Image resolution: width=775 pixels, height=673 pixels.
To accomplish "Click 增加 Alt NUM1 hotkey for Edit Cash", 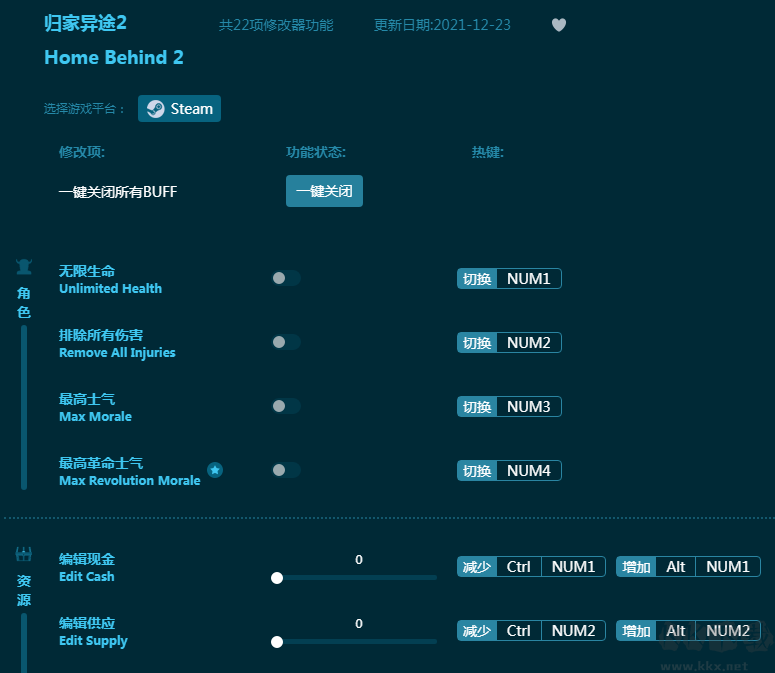I will pyautogui.click(x=688, y=567).
